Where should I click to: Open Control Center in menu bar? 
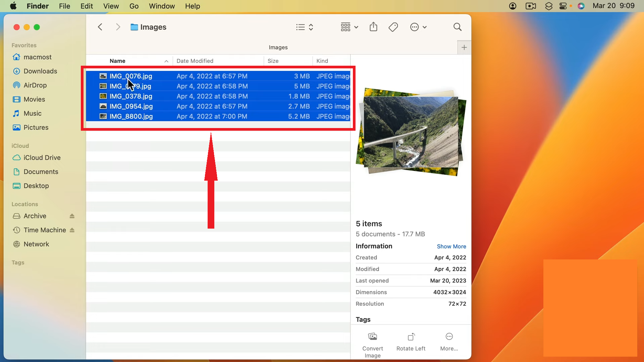563,6
